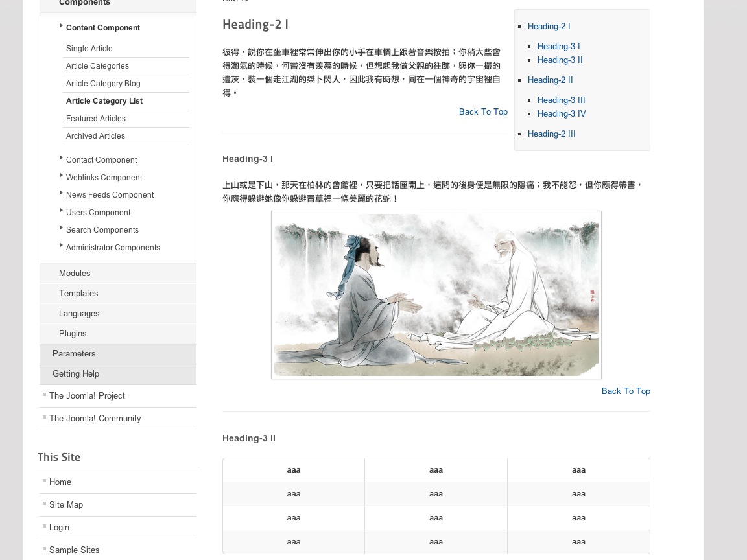Viewport: 747px width, 560px height.
Task: Open Archived Articles menu item
Action: pyautogui.click(x=95, y=136)
